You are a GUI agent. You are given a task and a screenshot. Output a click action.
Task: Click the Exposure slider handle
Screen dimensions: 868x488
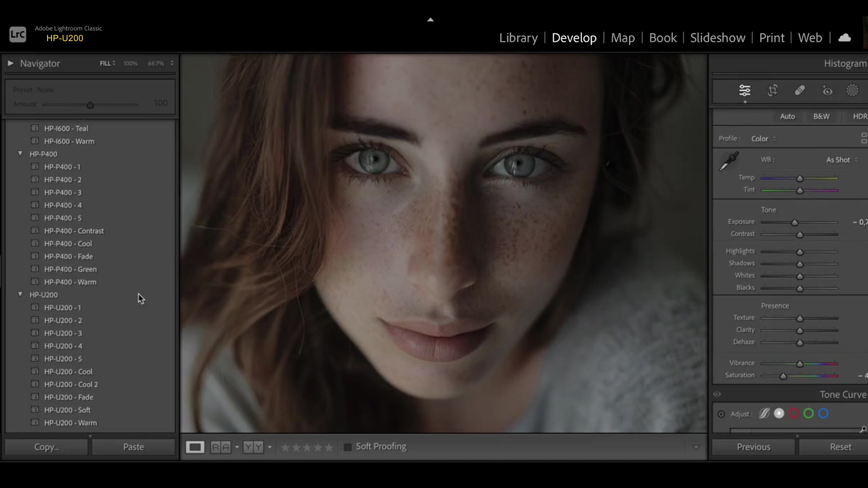point(795,223)
